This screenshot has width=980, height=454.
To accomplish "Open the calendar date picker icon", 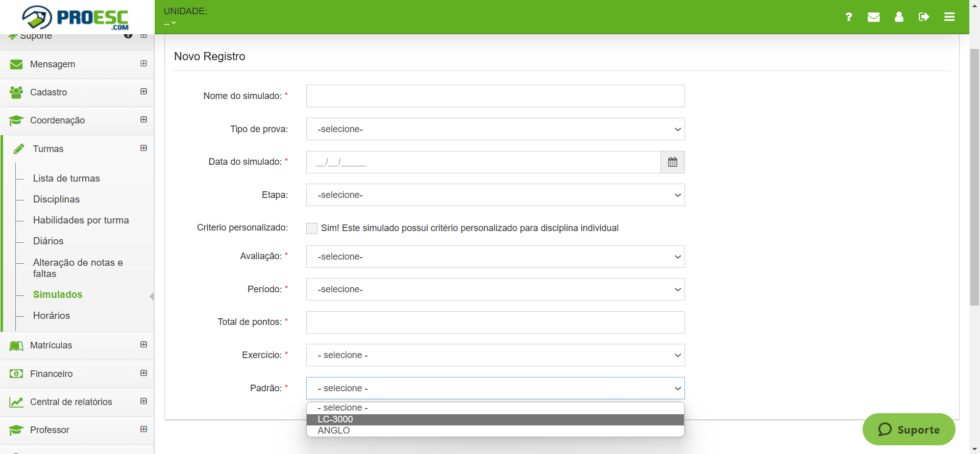I will [672, 162].
